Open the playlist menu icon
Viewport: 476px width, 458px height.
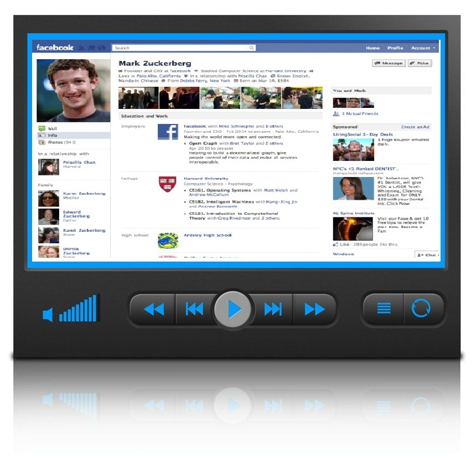(x=384, y=309)
